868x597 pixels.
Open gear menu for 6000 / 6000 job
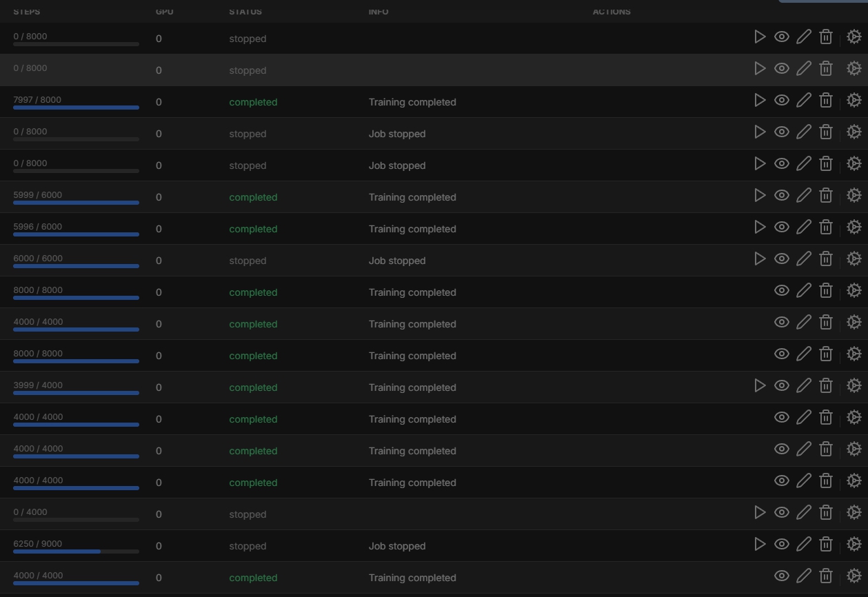(x=854, y=259)
